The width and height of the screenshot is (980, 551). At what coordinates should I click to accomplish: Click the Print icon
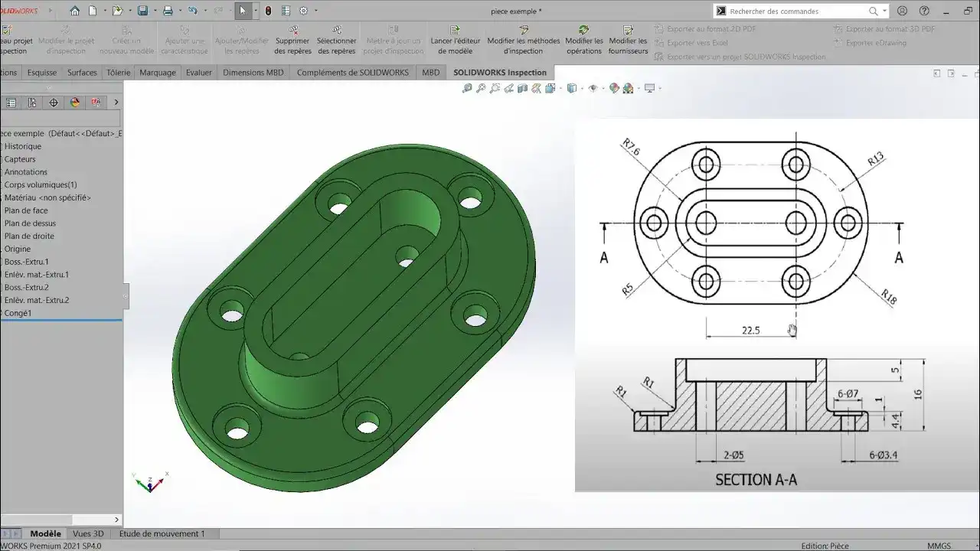coord(168,10)
